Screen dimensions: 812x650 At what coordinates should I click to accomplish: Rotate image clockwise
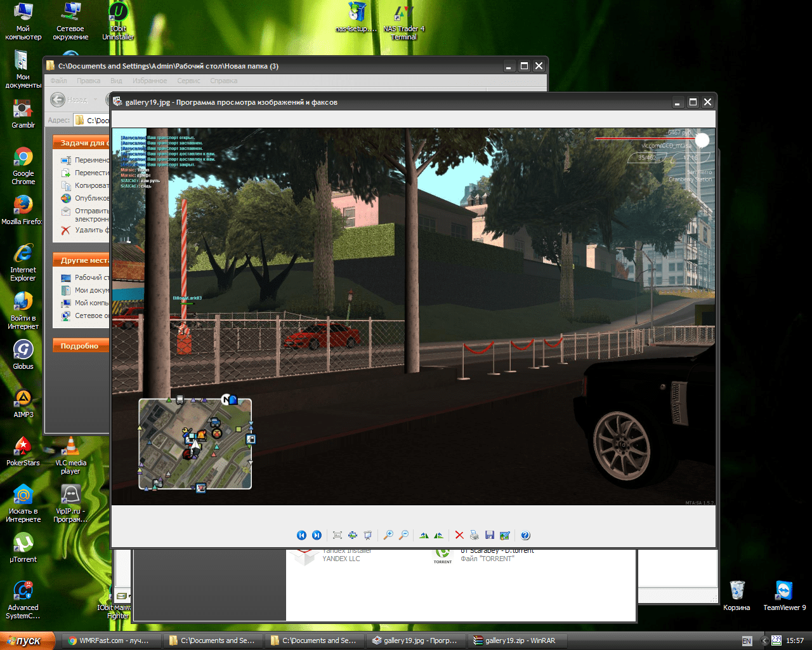[x=424, y=535]
